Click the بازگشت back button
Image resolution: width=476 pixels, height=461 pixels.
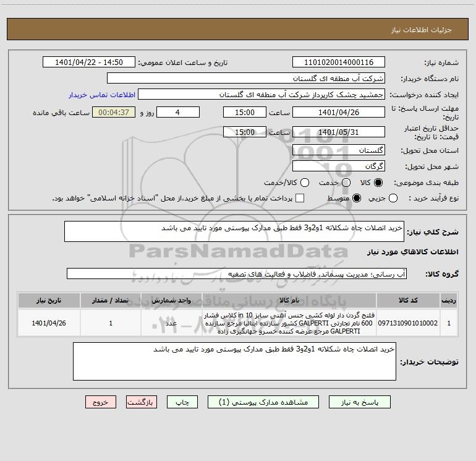click(x=142, y=402)
